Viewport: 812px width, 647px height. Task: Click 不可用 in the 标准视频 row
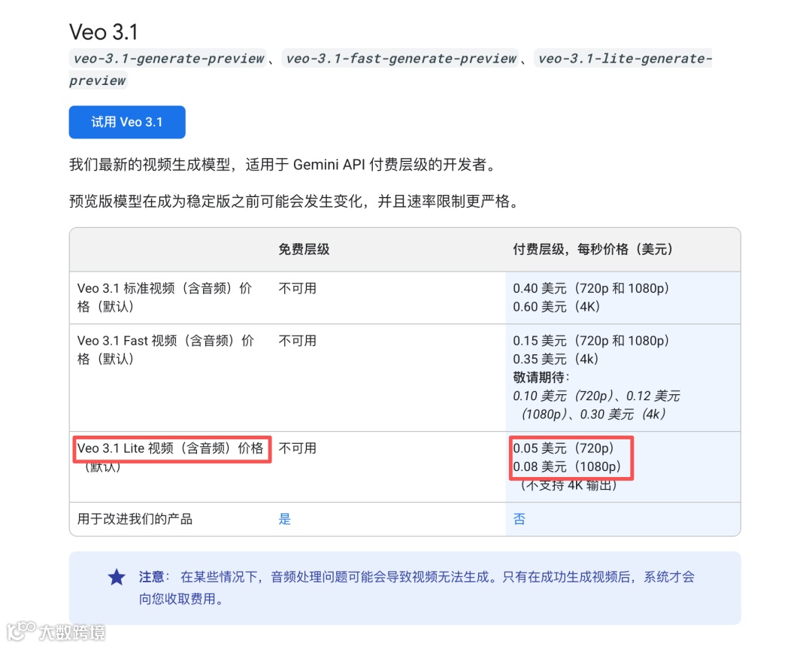click(297, 288)
